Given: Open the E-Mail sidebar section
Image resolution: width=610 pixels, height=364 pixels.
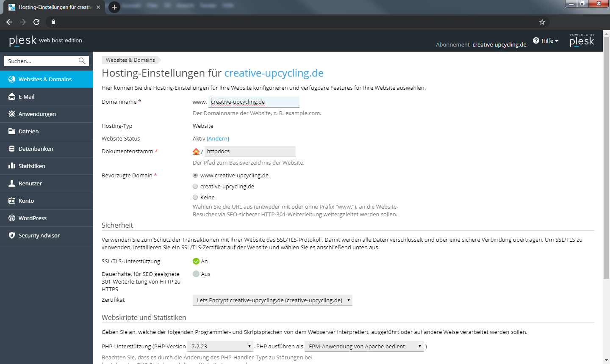Looking at the screenshot, I should 47,97.
